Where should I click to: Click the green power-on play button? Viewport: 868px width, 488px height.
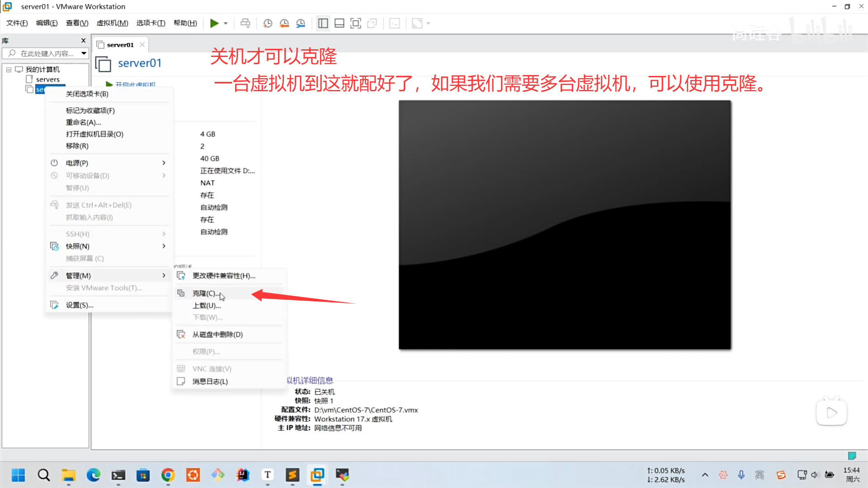click(x=214, y=23)
